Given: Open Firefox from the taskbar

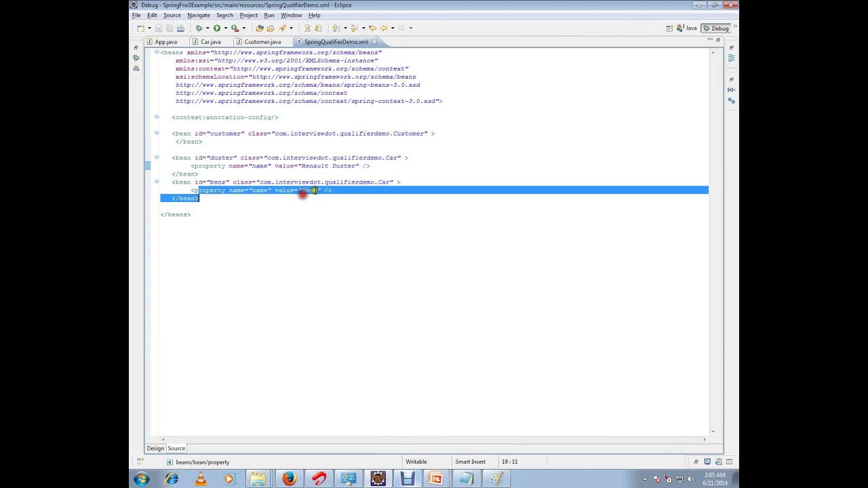Looking at the screenshot, I should [x=290, y=479].
